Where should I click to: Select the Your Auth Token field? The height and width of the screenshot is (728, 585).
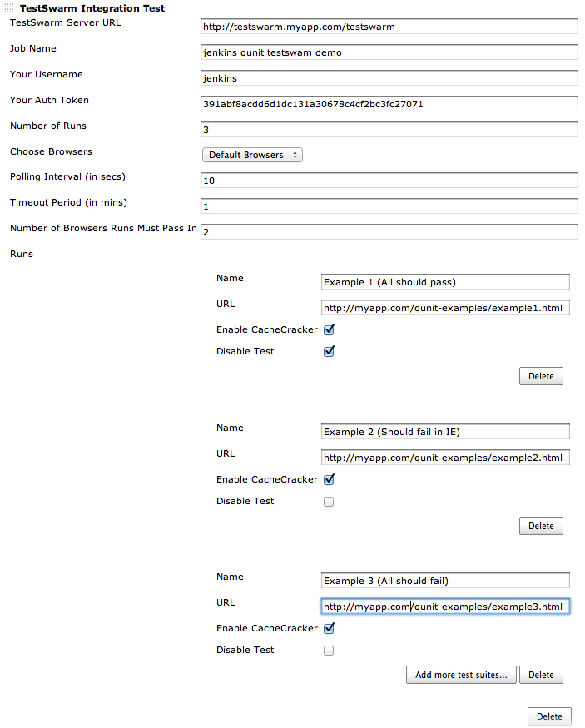point(389,104)
